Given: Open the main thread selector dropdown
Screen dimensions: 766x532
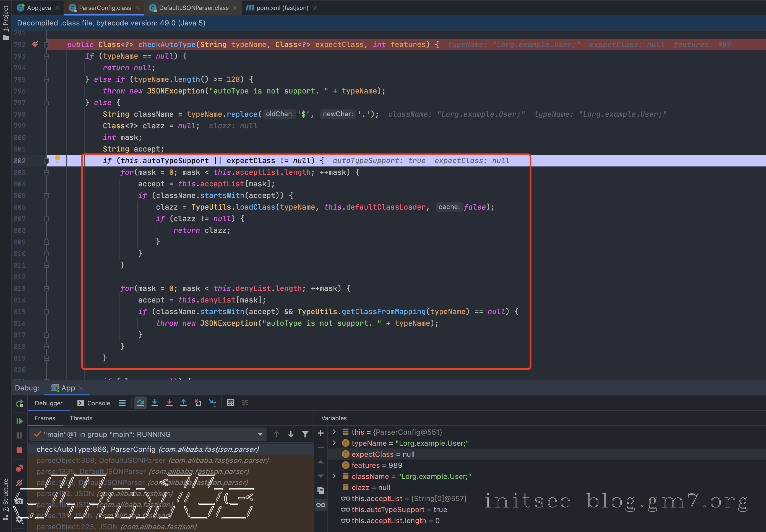Looking at the screenshot, I should click(x=260, y=434).
